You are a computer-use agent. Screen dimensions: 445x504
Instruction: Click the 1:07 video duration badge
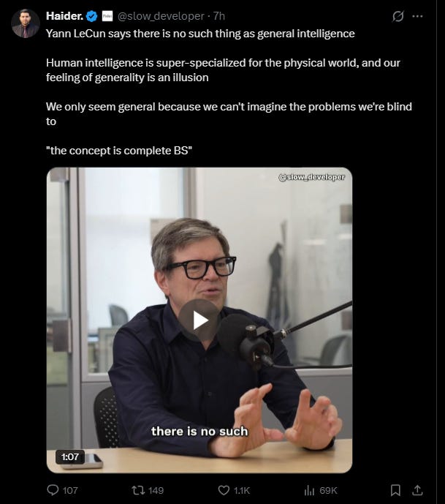(70, 456)
